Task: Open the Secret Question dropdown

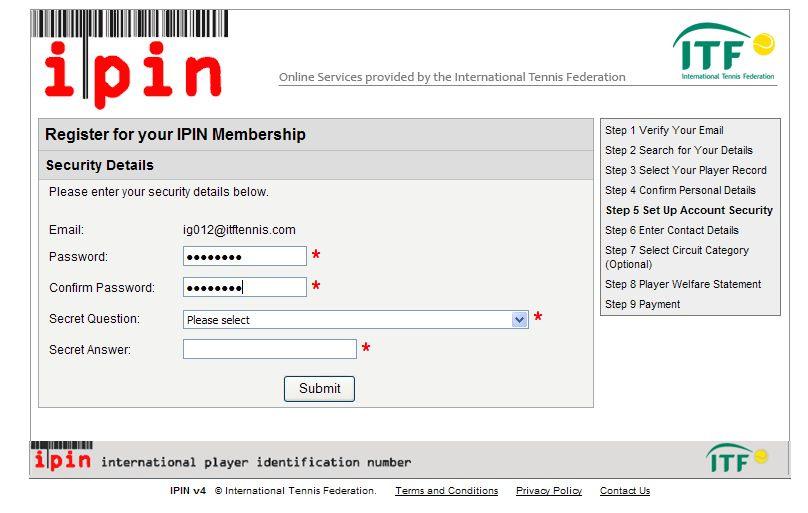Action: (x=356, y=319)
